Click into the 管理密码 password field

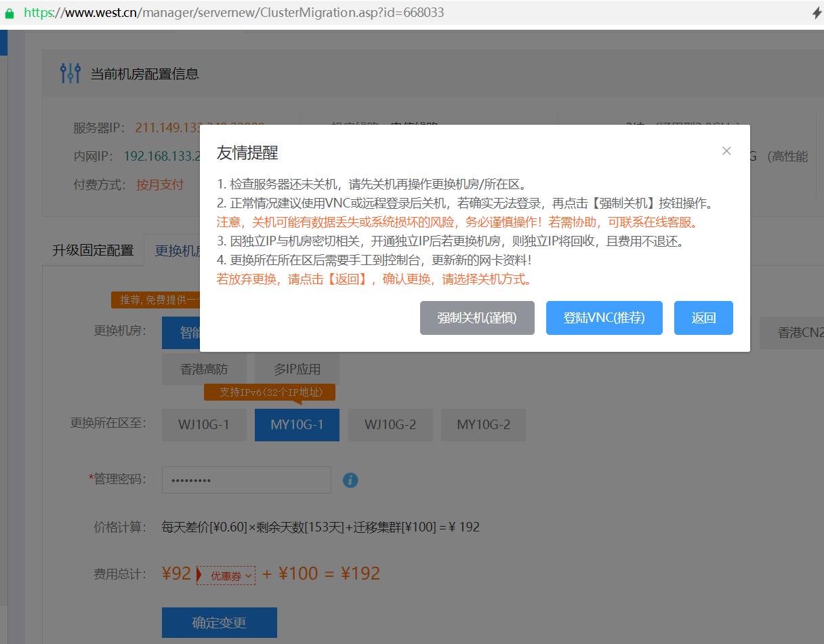tap(246, 480)
